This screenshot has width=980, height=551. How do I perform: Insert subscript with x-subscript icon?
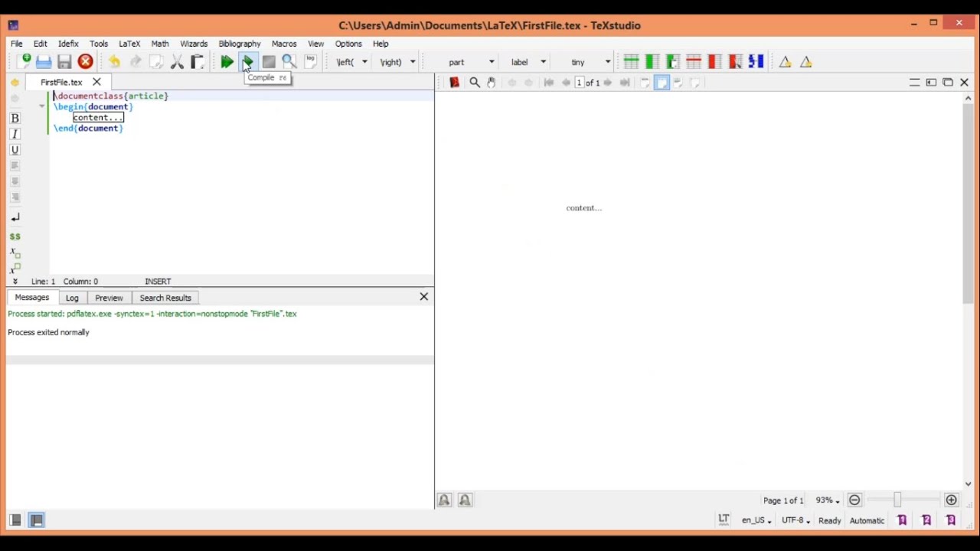15,253
